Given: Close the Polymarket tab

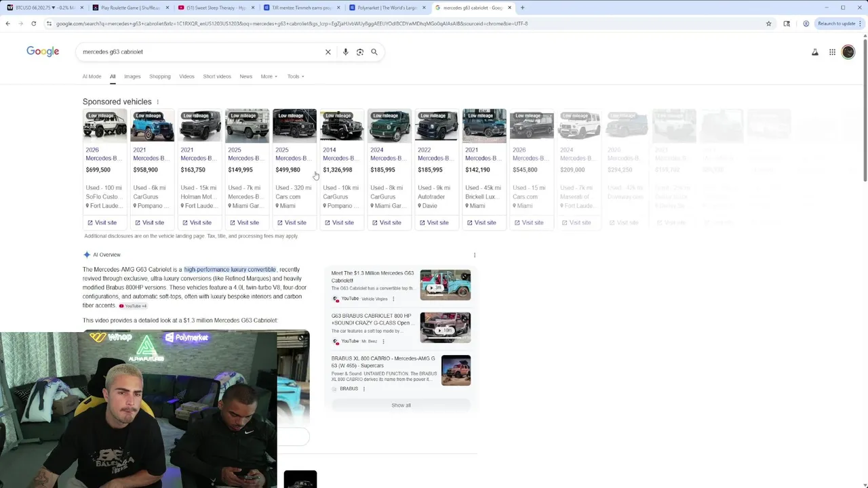Looking at the screenshot, I should (424, 8).
